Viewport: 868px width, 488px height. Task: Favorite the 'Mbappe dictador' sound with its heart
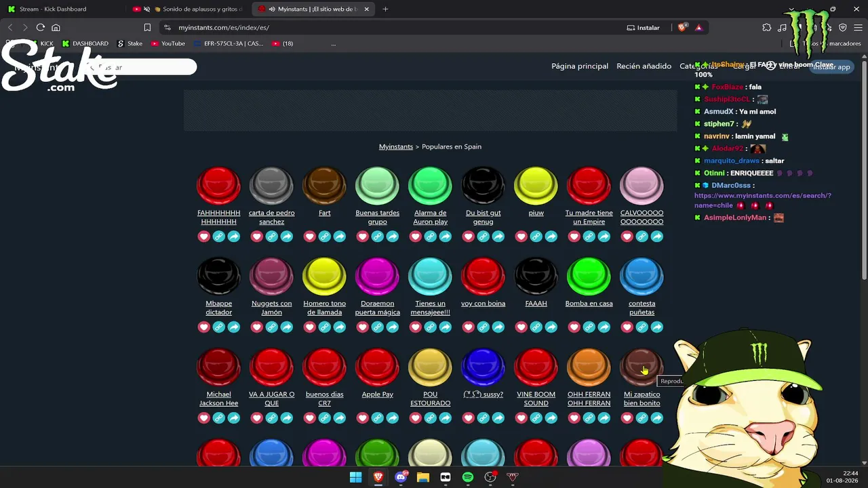tap(204, 327)
